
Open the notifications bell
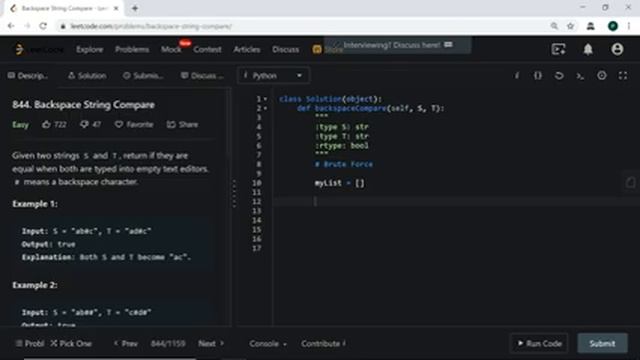click(588, 49)
